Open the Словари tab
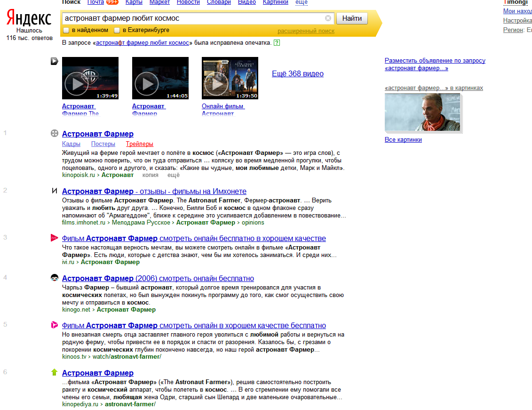 [219, 2]
